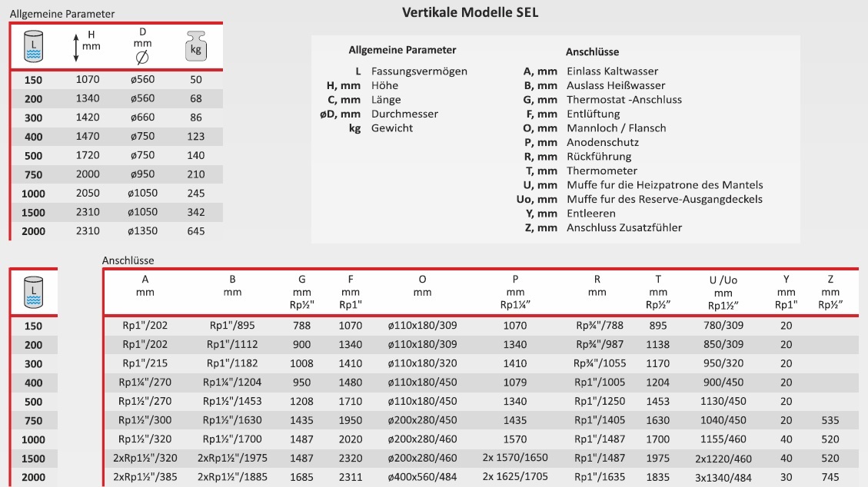868x487 pixels.
Task: Click the kg weight icon
Action: tap(196, 47)
